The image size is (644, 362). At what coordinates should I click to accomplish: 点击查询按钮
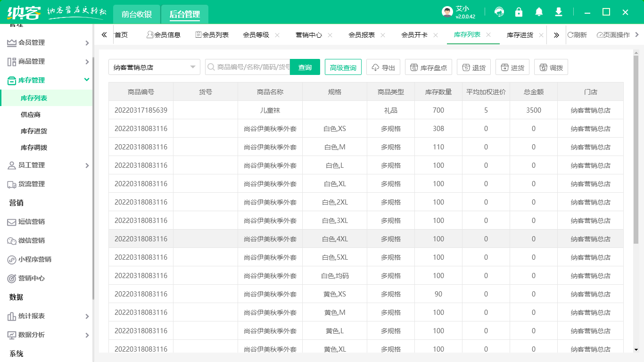point(305,67)
